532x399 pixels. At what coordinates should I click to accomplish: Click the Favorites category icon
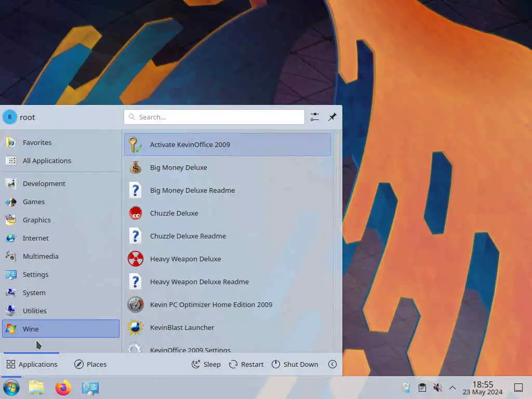point(10,142)
